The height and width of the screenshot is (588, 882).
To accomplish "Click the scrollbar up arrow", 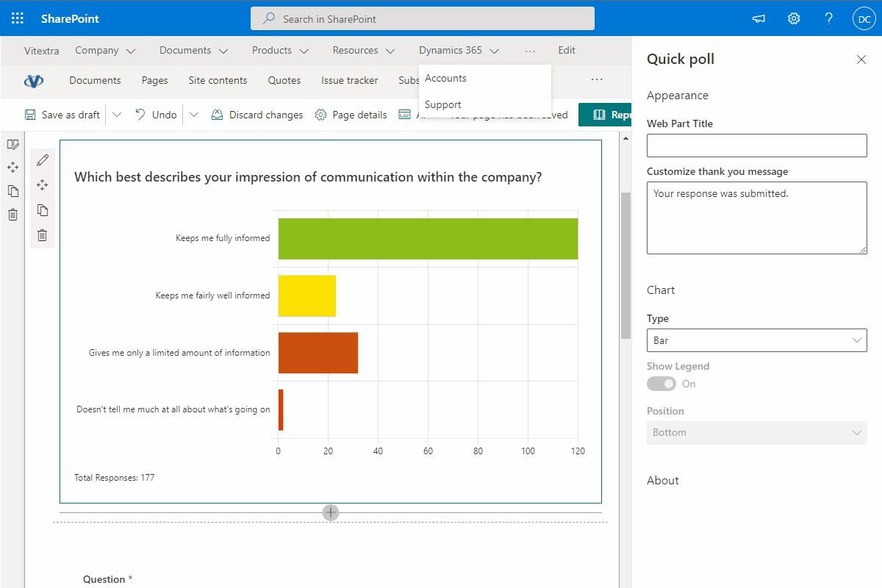I will [x=625, y=138].
